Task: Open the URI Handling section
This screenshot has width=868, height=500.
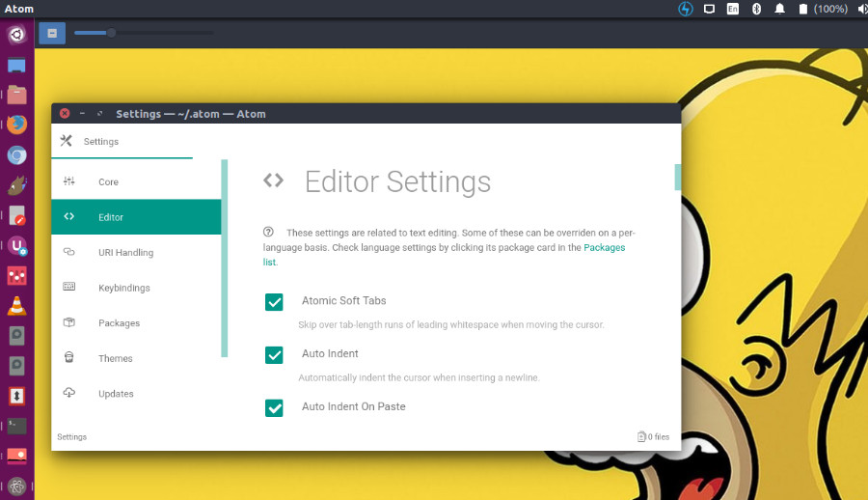Action: pos(136,252)
